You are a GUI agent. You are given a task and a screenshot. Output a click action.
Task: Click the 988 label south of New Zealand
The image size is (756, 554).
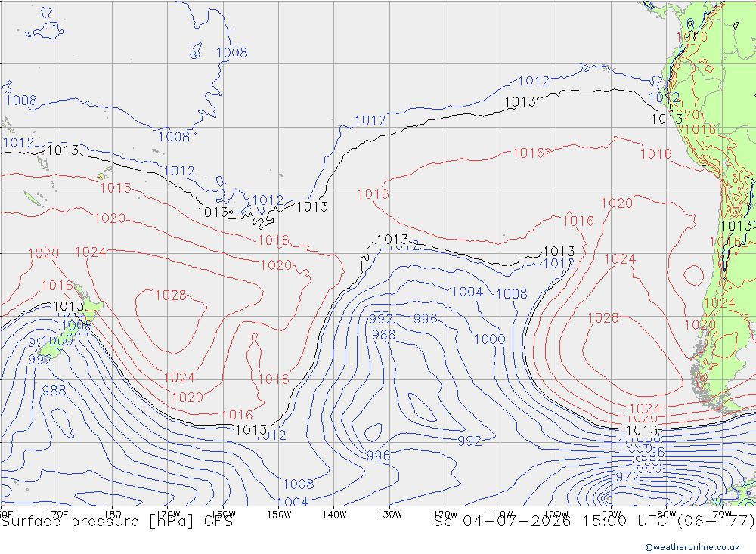coord(54,391)
